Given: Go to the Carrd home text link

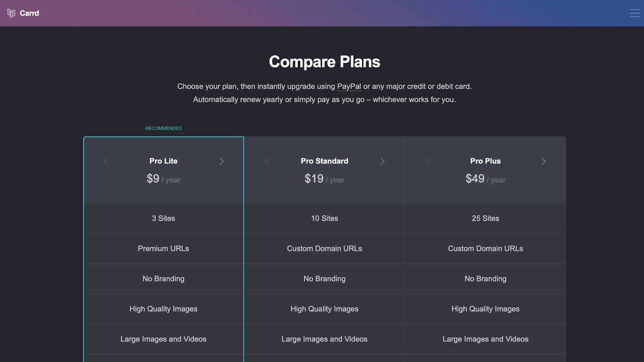Looking at the screenshot, I should click(29, 13).
